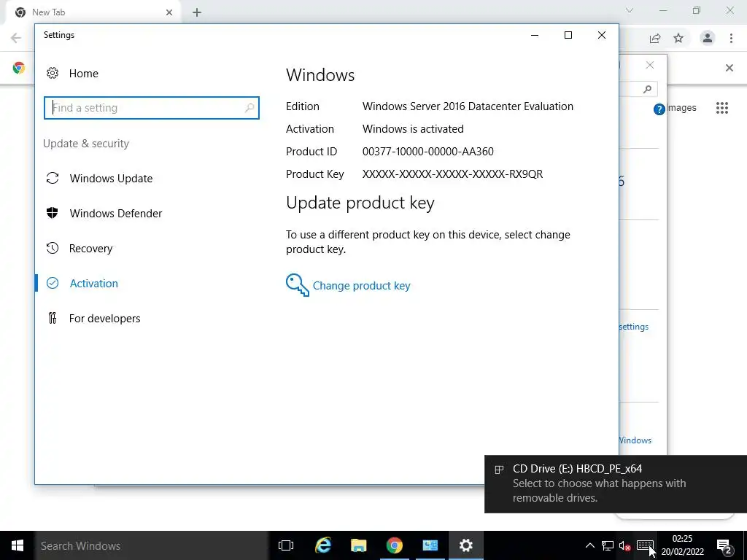
Task: Click the Find a setting search box
Action: tap(152, 108)
